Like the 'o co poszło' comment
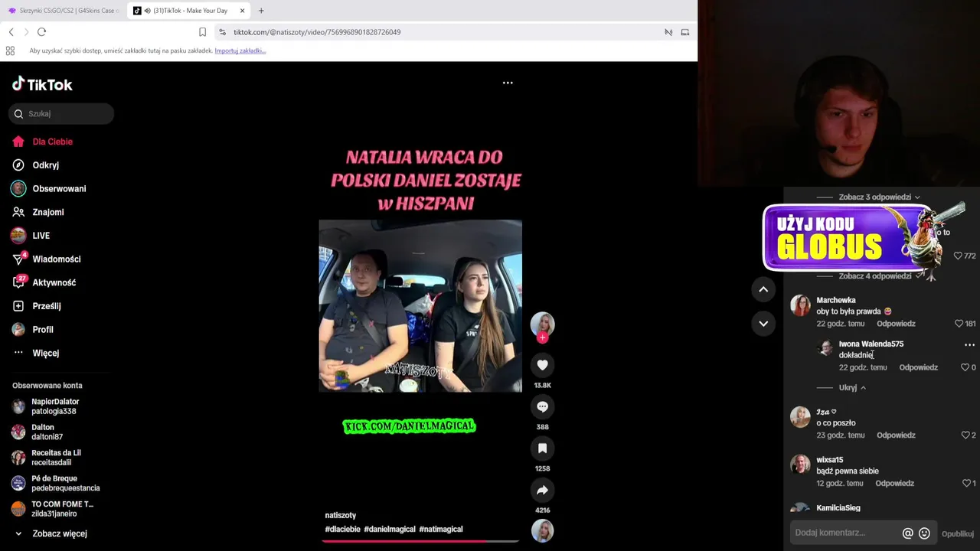Image resolution: width=980 pixels, height=551 pixels. pos(965,435)
